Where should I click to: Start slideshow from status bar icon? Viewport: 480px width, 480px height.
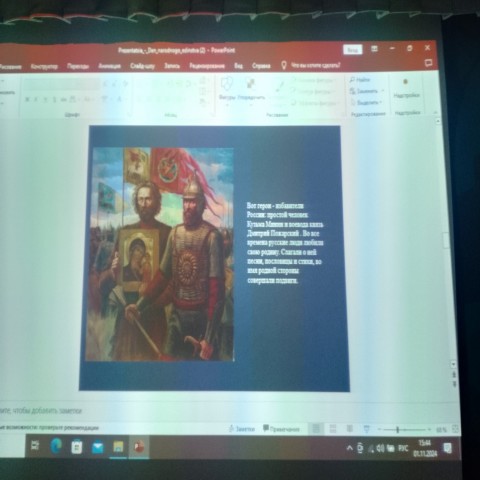coord(367,429)
